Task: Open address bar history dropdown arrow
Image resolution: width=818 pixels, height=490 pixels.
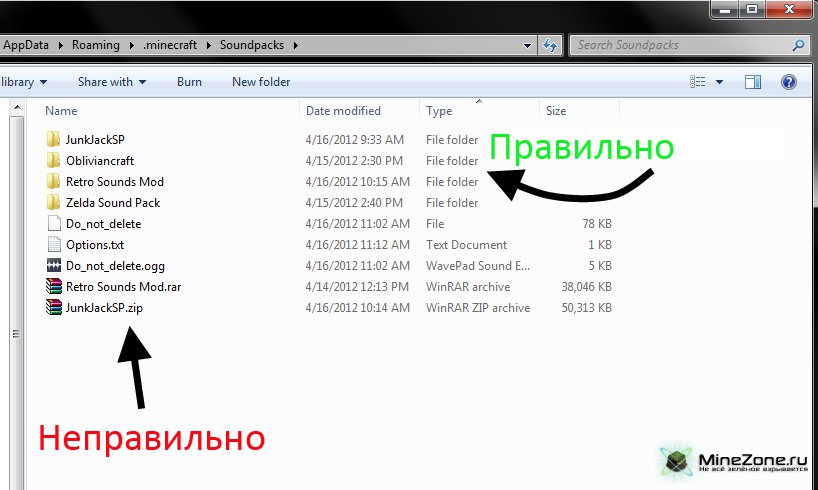Action: coord(527,45)
